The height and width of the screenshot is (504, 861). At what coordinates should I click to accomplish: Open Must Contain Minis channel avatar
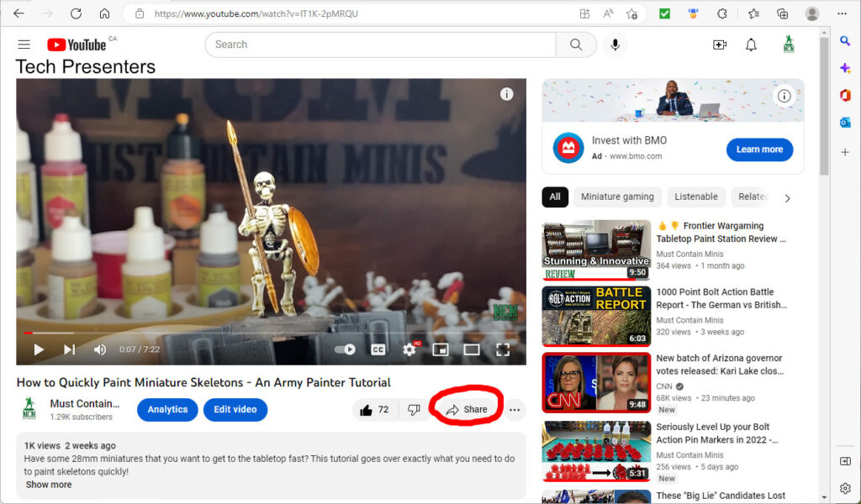point(29,409)
